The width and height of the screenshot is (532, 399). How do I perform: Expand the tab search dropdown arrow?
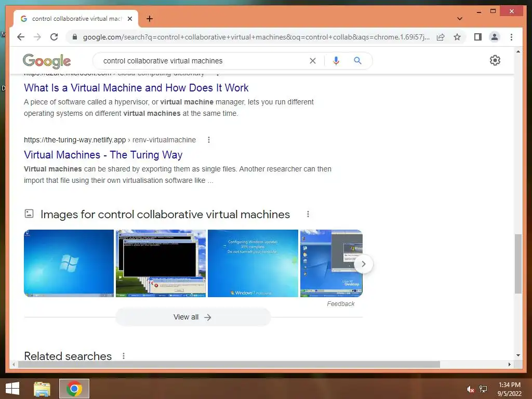click(x=460, y=19)
